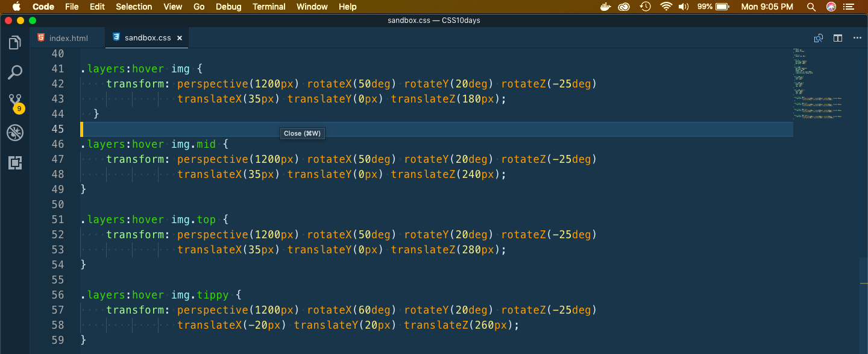The image size is (868, 354).
Task: Click the Open Changes icon in editor toolbar
Action: [x=819, y=38]
